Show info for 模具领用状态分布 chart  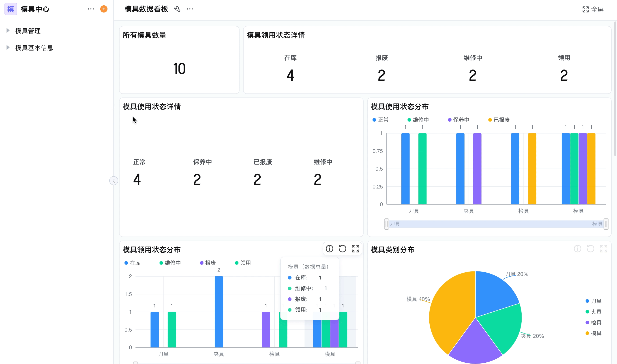[330, 249]
